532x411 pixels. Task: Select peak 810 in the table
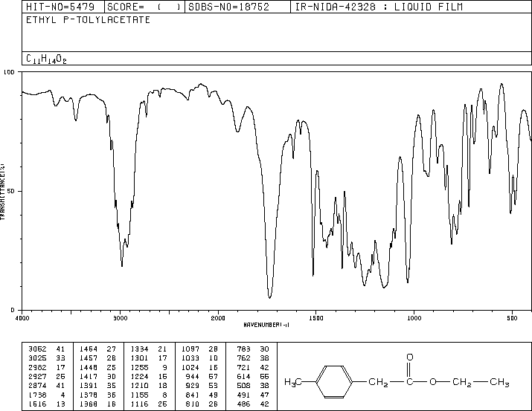[x=193, y=404]
